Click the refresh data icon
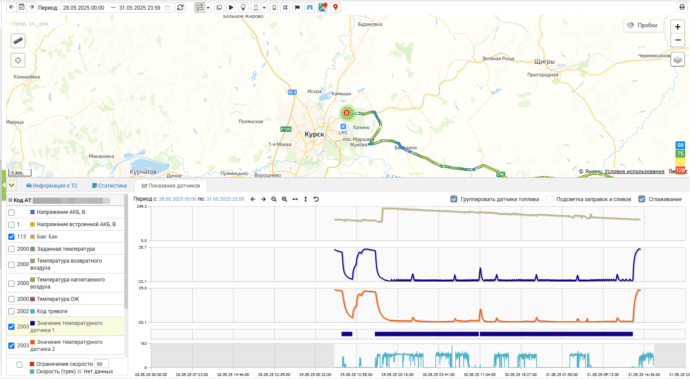The width and height of the screenshot is (690, 379). point(180,7)
